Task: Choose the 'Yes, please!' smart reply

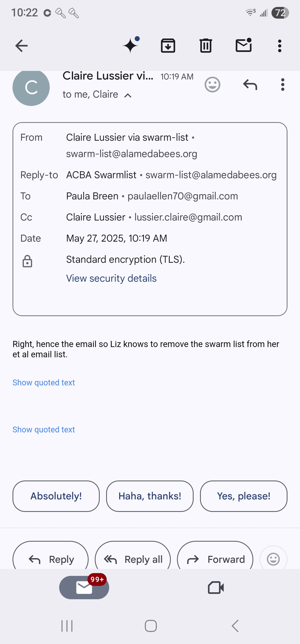Action: click(x=244, y=496)
